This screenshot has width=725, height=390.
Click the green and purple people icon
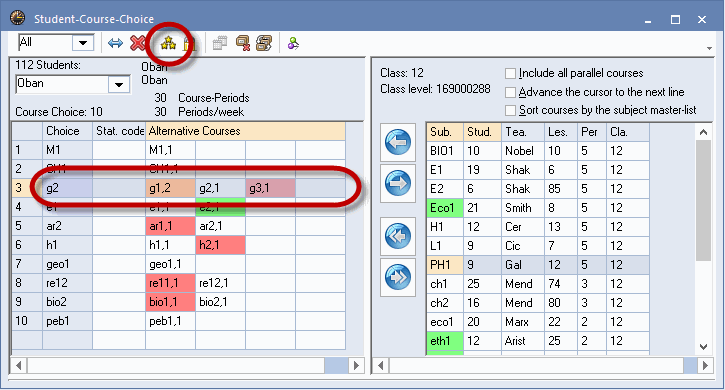[293, 43]
